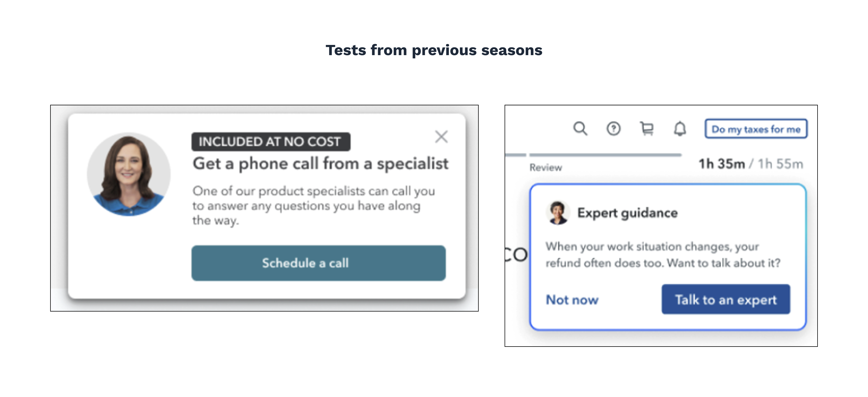Click the "INCLUDED AT NO COST" badge
The width and height of the screenshot is (868, 397).
270,142
